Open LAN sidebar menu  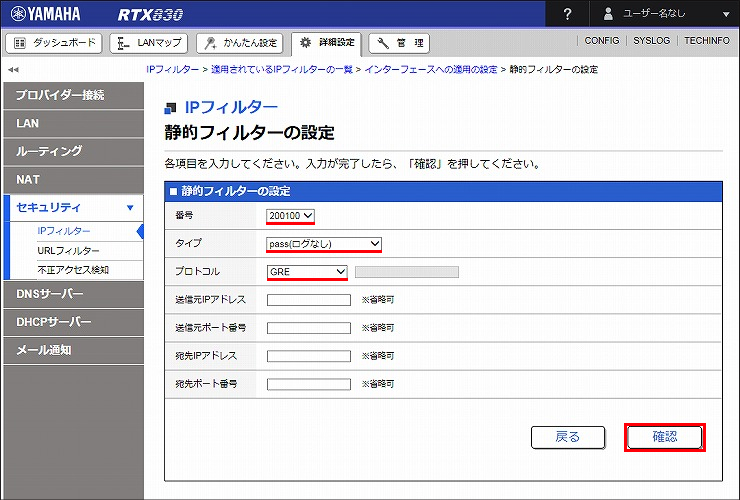pyautogui.click(x=74, y=124)
